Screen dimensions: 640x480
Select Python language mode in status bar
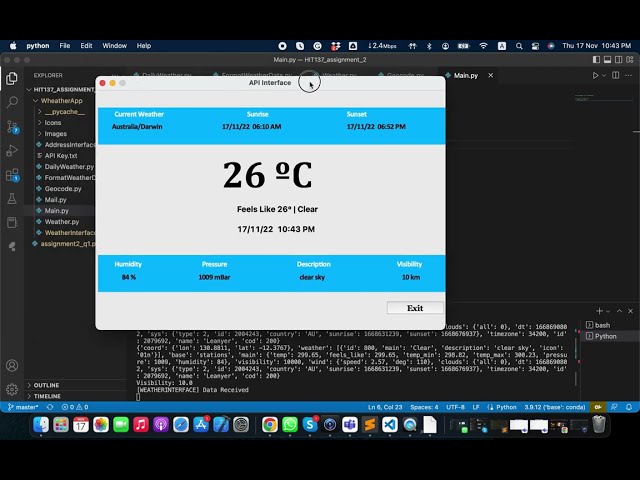(x=506, y=407)
